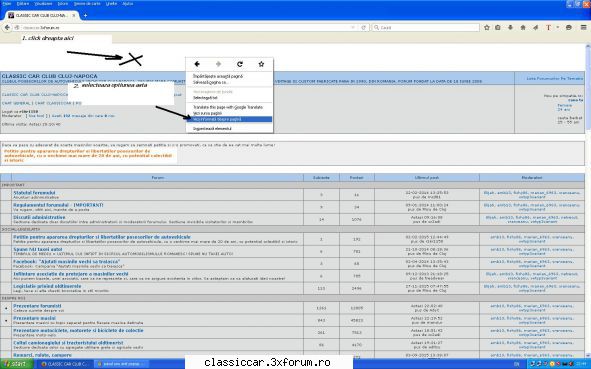Open the Editare menu
Screen dimensions: 591x369
(x=23, y=3)
